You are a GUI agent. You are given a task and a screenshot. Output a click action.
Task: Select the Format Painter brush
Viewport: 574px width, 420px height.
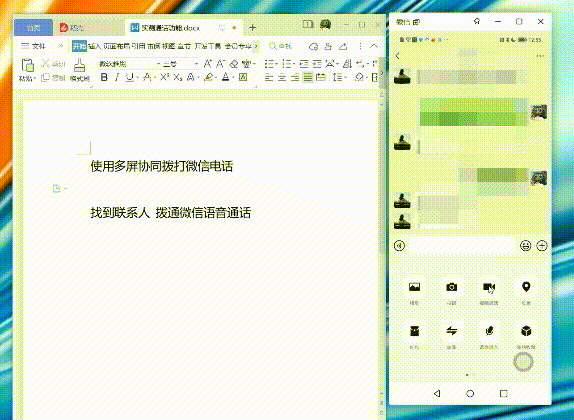click(79, 66)
